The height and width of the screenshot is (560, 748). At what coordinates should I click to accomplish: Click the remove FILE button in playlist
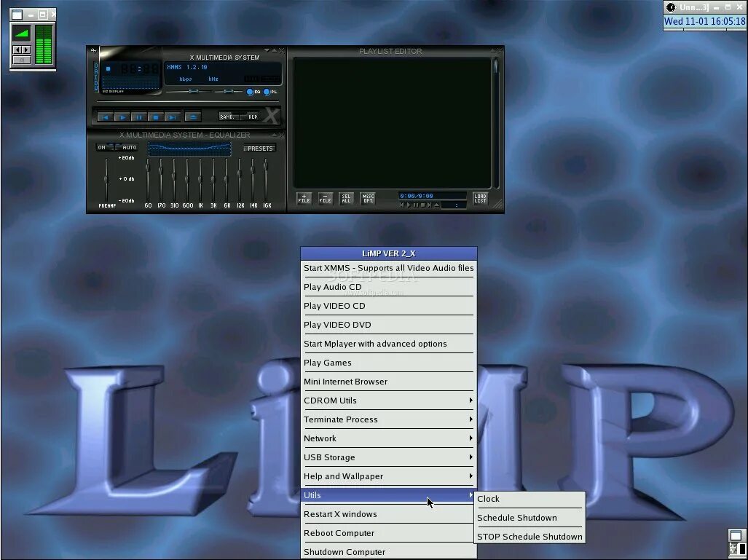tap(326, 198)
